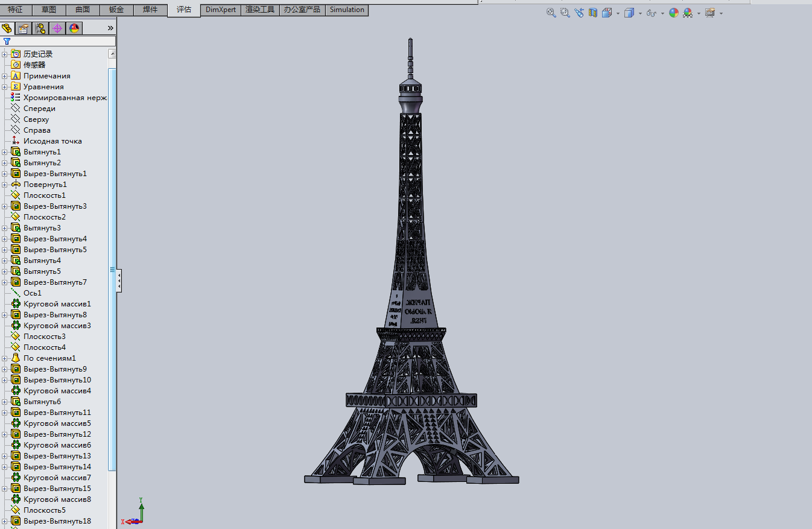Switch to the 焊件 tab

(x=150, y=10)
